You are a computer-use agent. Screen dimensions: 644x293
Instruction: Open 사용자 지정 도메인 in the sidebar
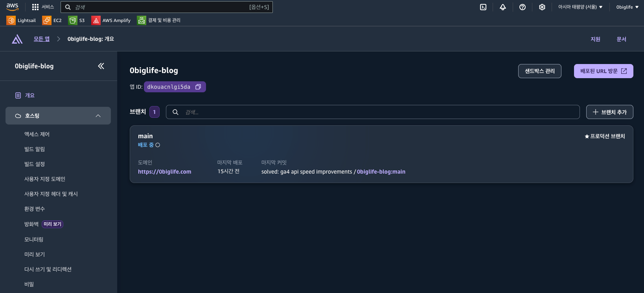coord(45,179)
